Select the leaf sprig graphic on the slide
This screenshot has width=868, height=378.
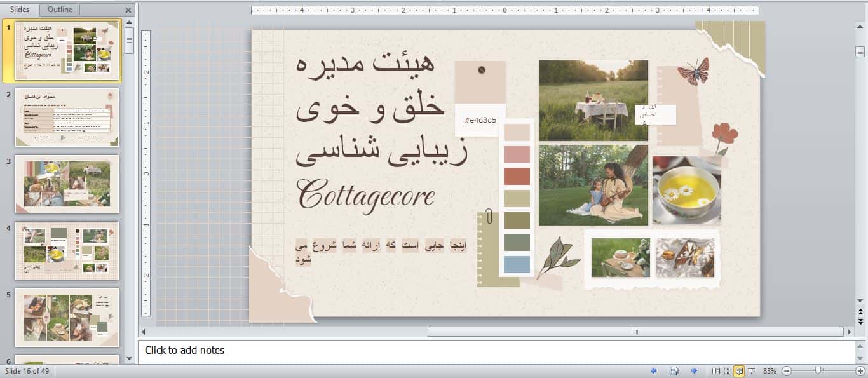tap(557, 257)
